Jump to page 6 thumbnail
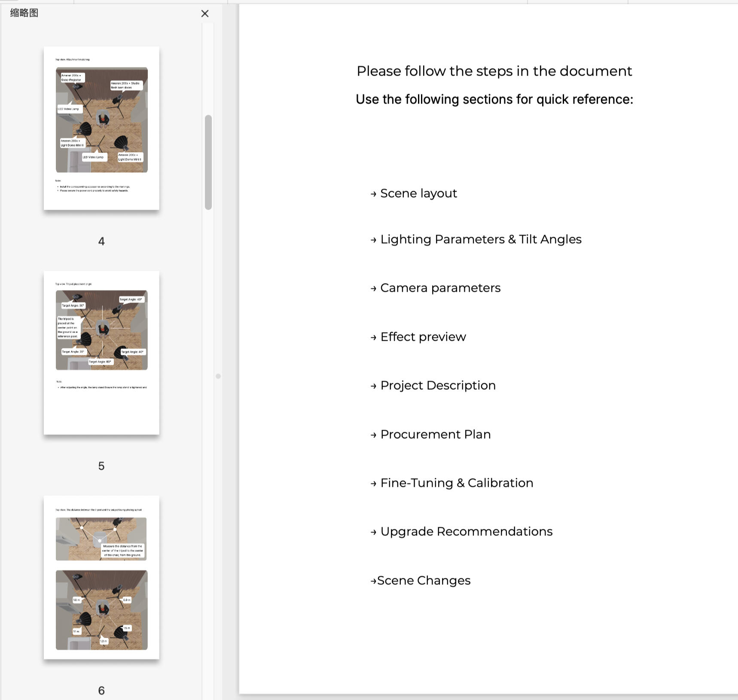738x700 pixels. [x=101, y=577]
